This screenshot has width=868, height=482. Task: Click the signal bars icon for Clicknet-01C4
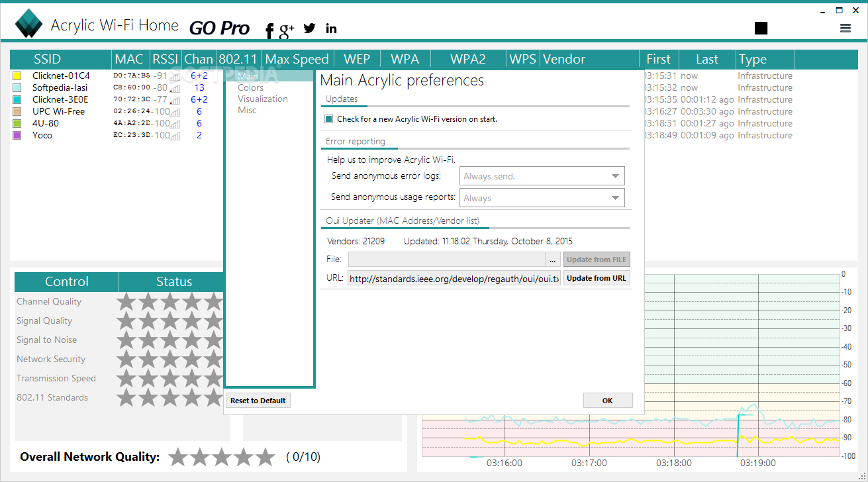click(175, 76)
